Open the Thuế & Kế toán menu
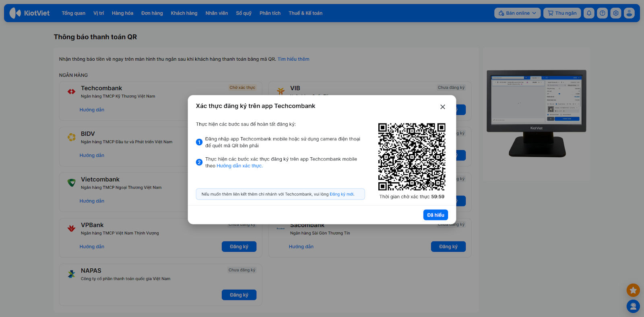644x317 pixels. coord(305,13)
